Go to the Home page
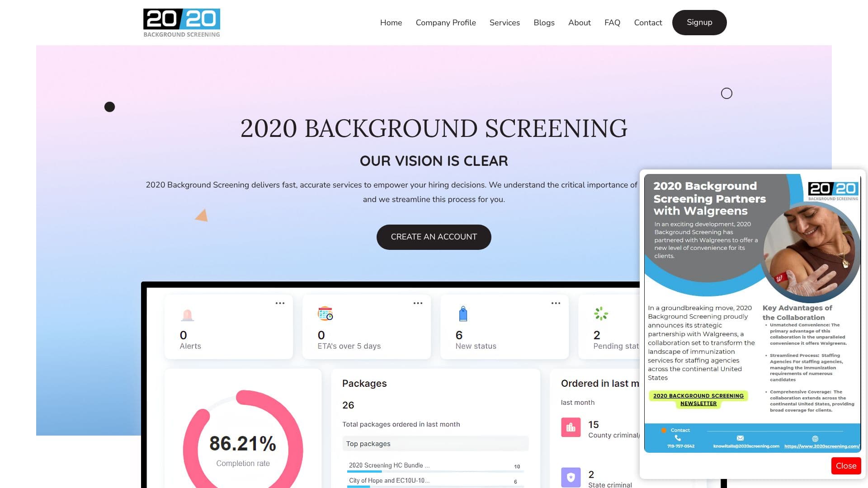 [391, 23]
